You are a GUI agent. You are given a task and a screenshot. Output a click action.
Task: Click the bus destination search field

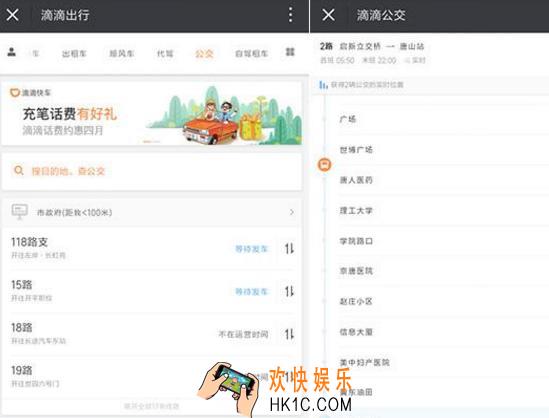(x=152, y=171)
